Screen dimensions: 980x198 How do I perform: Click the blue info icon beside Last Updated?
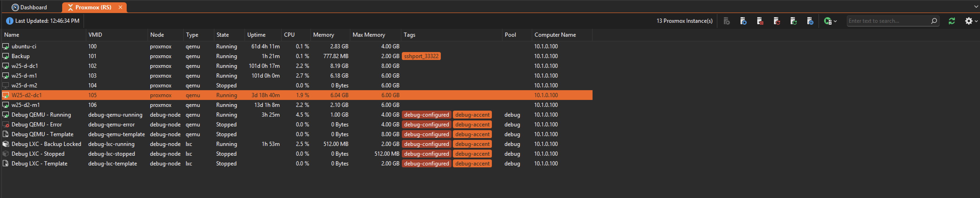coord(10,21)
